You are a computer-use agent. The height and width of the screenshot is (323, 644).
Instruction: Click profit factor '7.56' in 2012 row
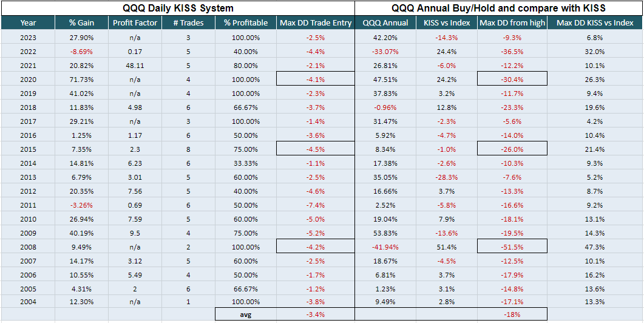click(135, 191)
